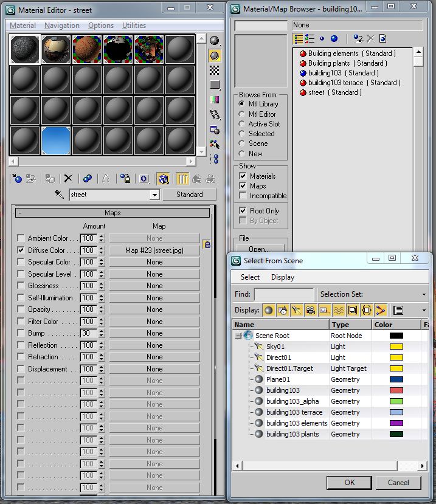
Task: Check the Incompatible checkbox
Action: pos(243,195)
